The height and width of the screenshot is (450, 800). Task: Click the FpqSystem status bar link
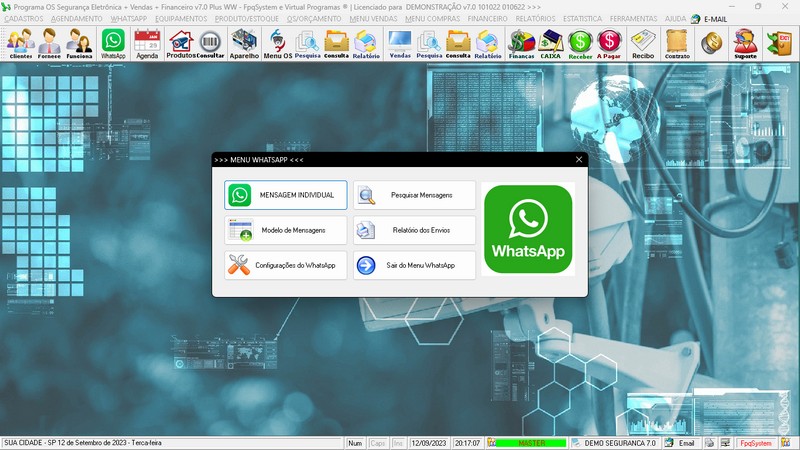(756, 443)
